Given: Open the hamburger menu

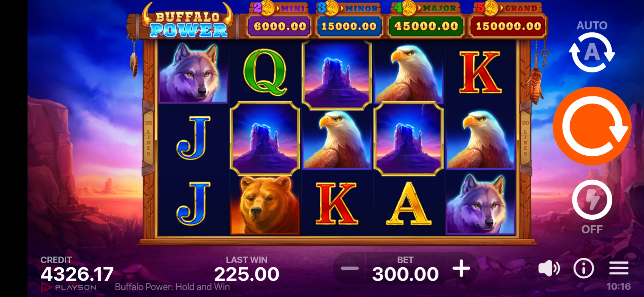Looking at the screenshot, I should [x=619, y=268].
